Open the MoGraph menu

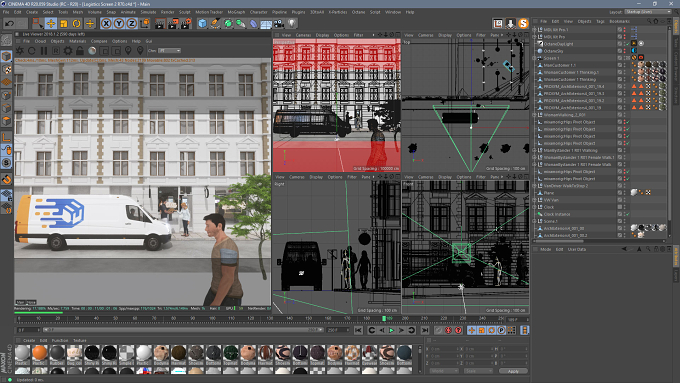pyautogui.click(x=236, y=12)
